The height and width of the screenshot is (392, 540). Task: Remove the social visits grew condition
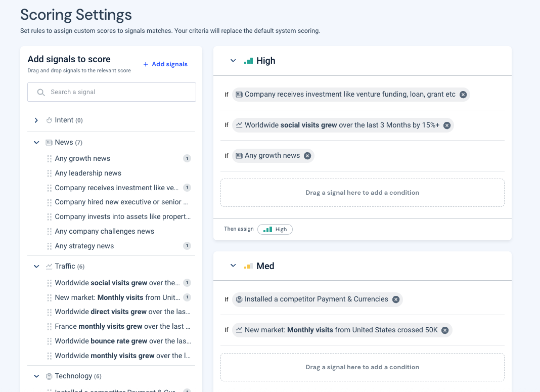tap(447, 125)
